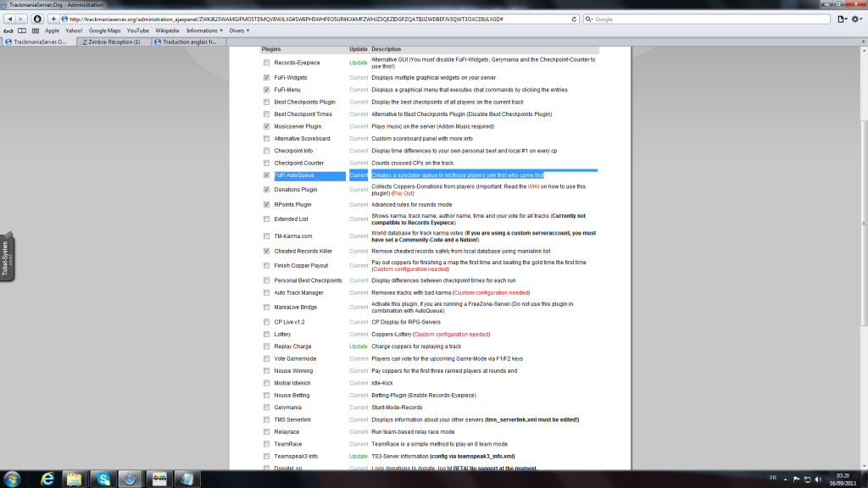Go forward using the browser forward arrow
The image size is (868, 488).
[x=20, y=19]
